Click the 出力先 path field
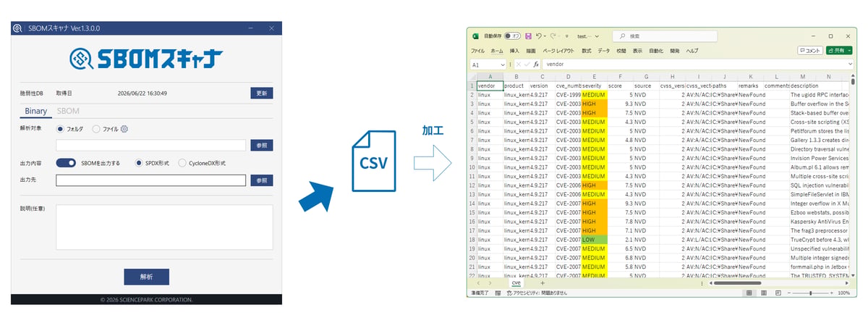Viewport: 868px width, 326px height. point(151,180)
